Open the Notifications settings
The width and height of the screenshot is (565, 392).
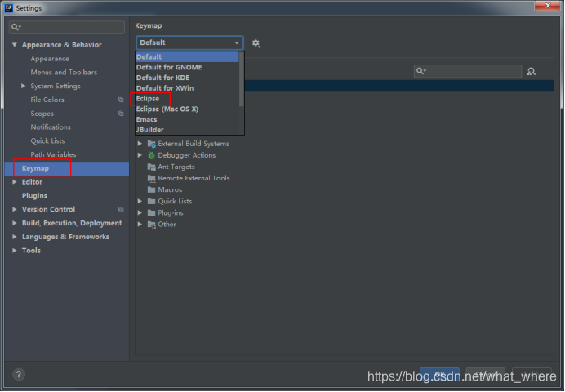51,127
